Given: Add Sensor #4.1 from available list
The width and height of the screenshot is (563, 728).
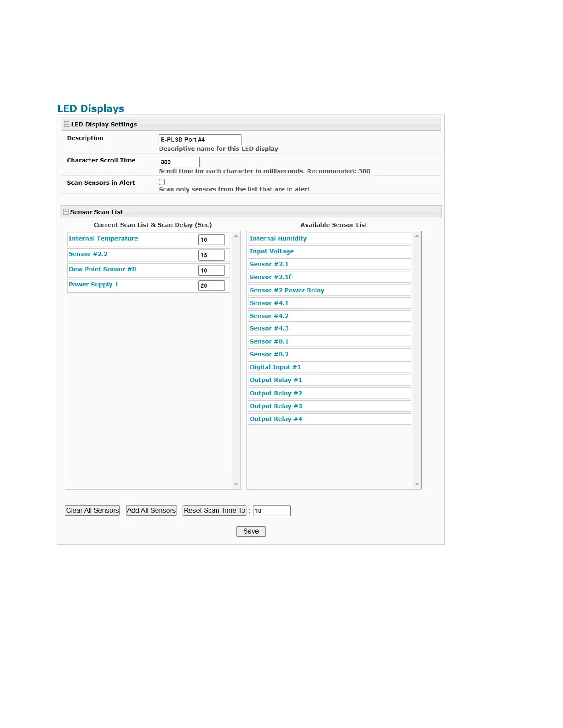Looking at the screenshot, I should coord(329,303).
